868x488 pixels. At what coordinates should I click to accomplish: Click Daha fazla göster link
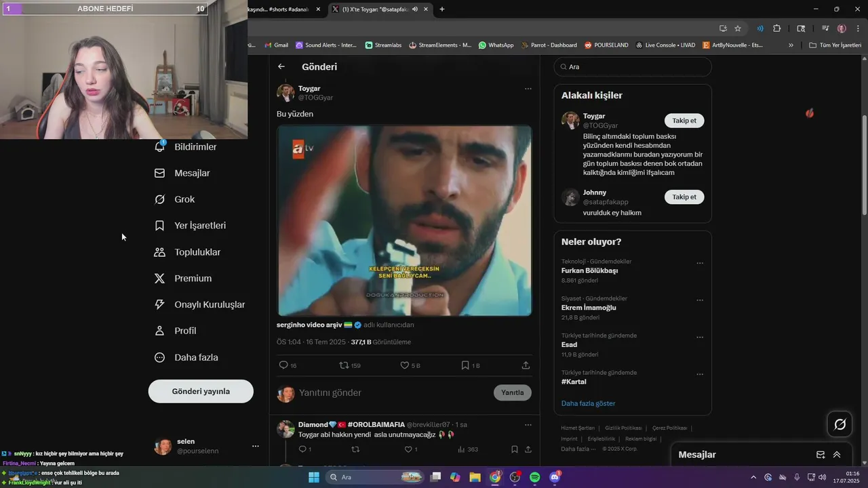tap(588, 403)
